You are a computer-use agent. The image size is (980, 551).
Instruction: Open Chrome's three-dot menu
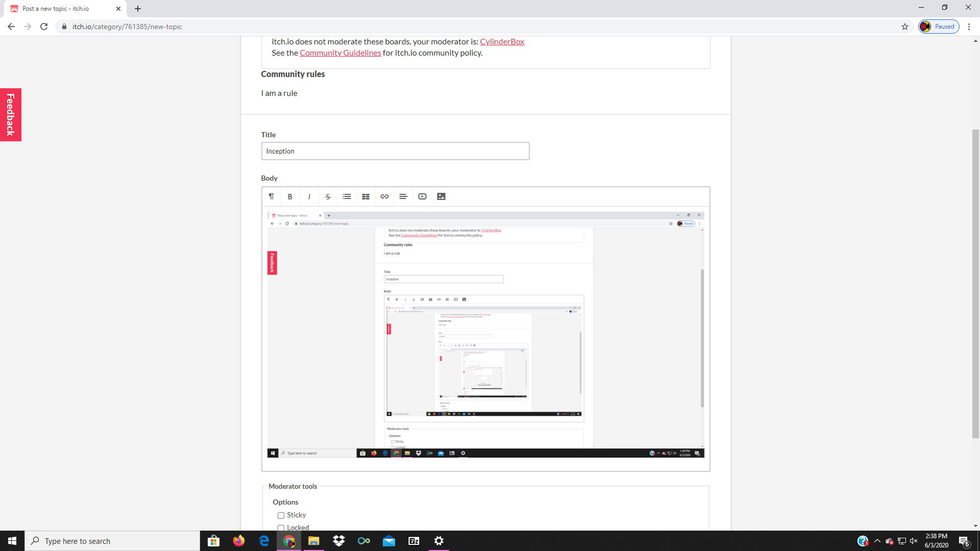[969, 27]
